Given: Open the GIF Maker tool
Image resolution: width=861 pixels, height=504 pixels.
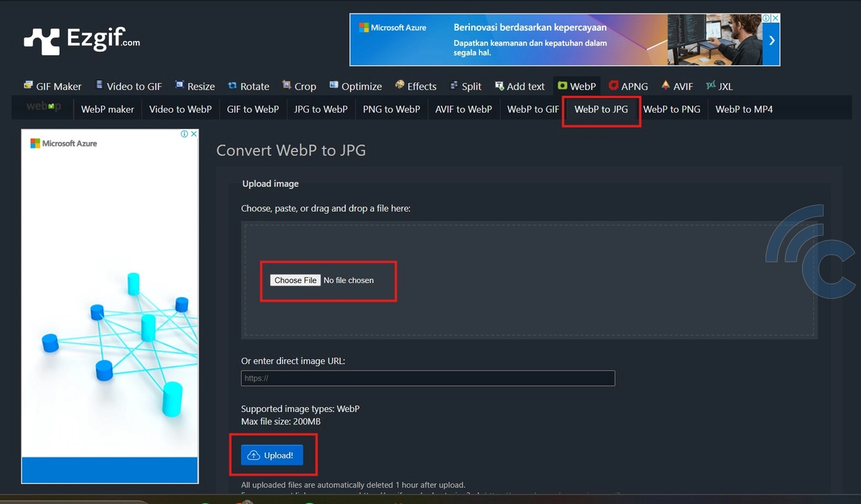Looking at the screenshot, I should (x=52, y=86).
